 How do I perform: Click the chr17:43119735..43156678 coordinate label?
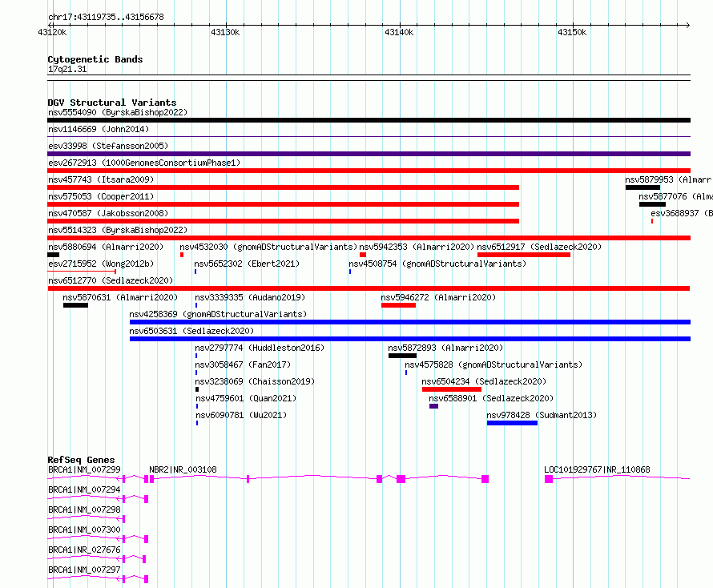(x=106, y=18)
